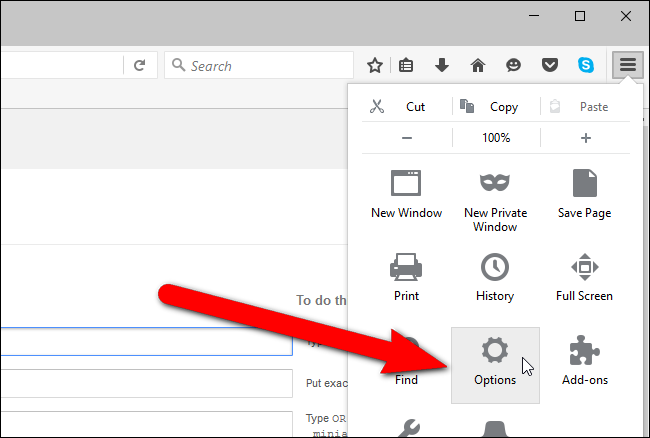Show bookmarks list icon

(x=406, y=65)
